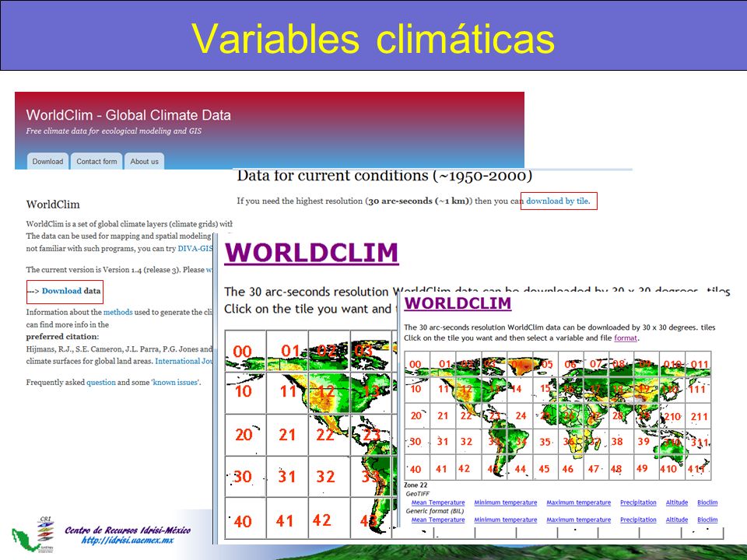The height and width of the screenshot is (560, 747).
Task: Open the Download tab on WorldClim page
Action: [x=47, y=162]
